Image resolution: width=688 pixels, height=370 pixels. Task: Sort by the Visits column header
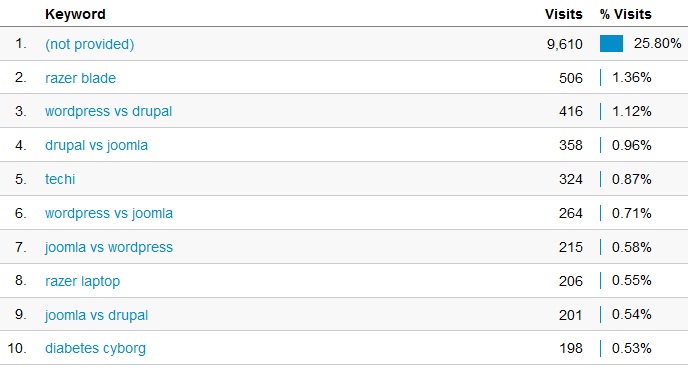[563, 14]
